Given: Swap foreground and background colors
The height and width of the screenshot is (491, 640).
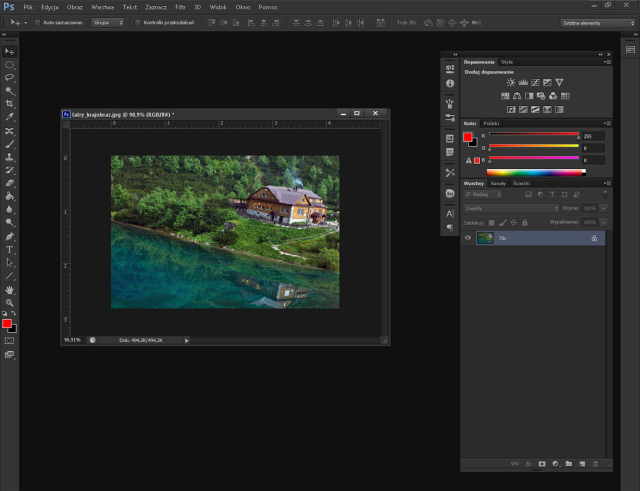Looking at the screenshot, I should (13, 313).
